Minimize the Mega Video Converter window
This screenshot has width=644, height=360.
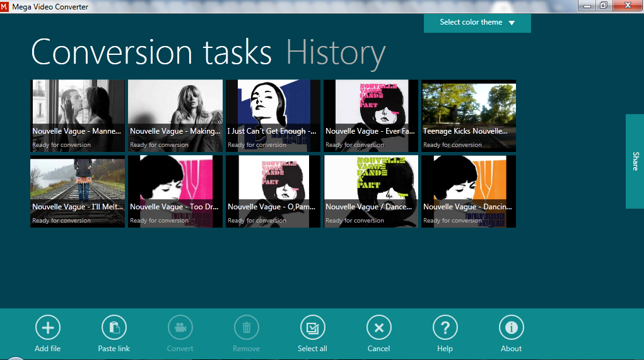587,6
